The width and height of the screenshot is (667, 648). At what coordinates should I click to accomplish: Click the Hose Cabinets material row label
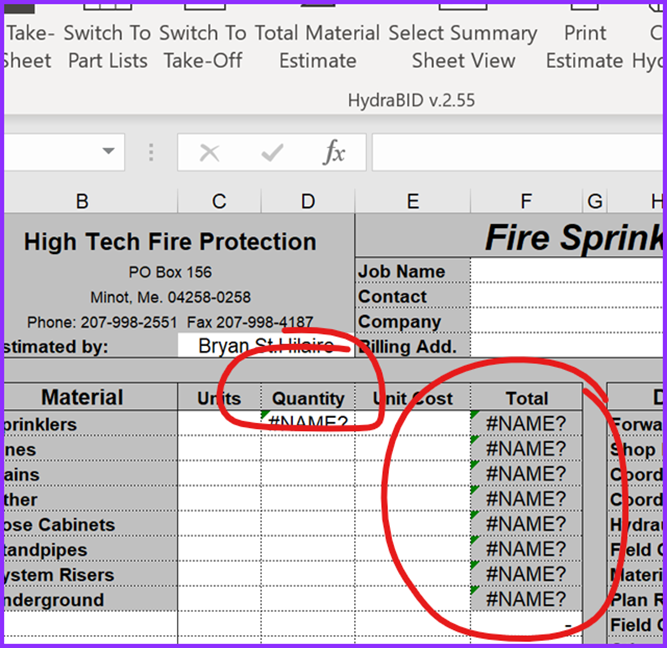click(60, 524)
